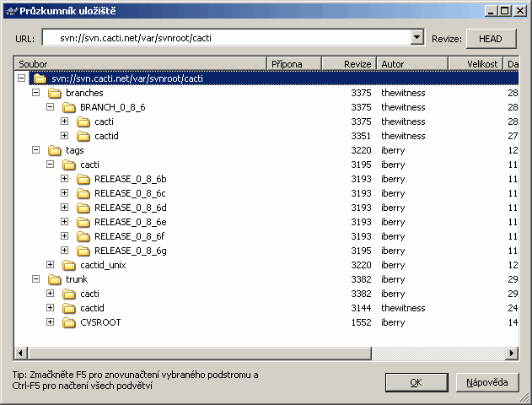Collapse the tags tree node
This screenshot has width=532, height=405.
[x=35, y=150]
